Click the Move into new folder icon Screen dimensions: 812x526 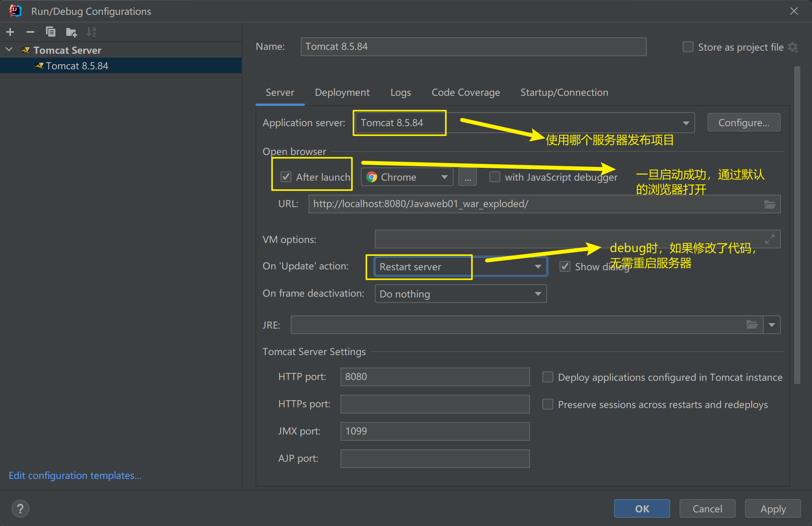(x=71, y=32)
